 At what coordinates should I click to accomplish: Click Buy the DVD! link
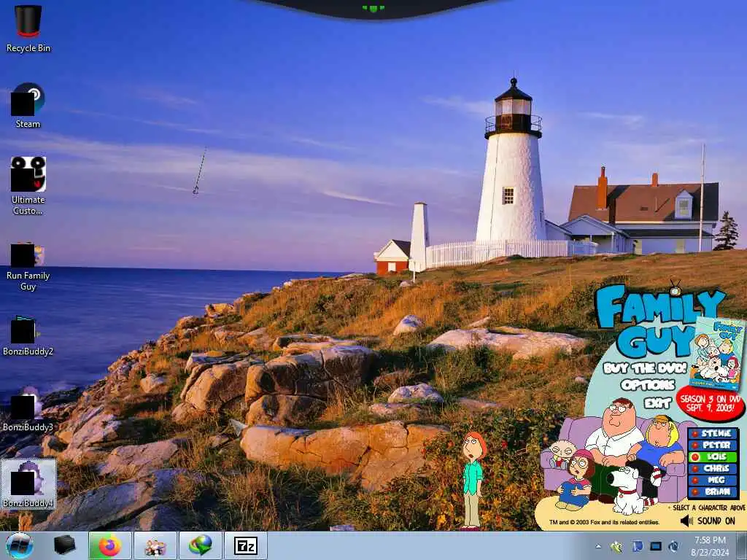645,367
